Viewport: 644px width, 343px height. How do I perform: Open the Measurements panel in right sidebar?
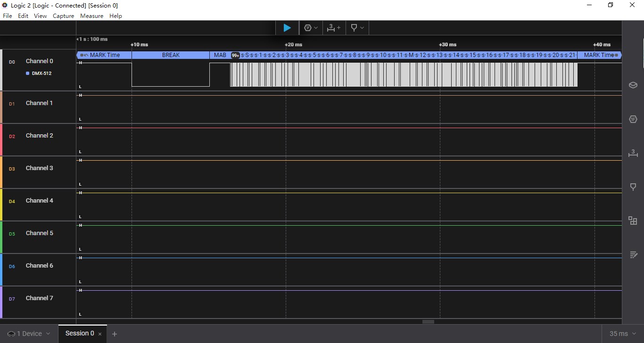(x=633, y=153)
